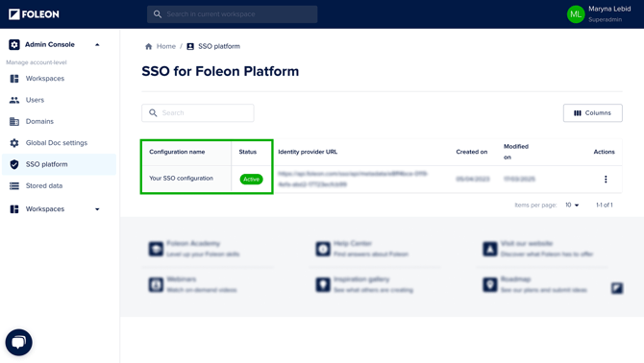The height and width of the screenshot is (363, 644).
Task: Click the Created on column header
Action: pyautogui.click(x=472, y=152)
